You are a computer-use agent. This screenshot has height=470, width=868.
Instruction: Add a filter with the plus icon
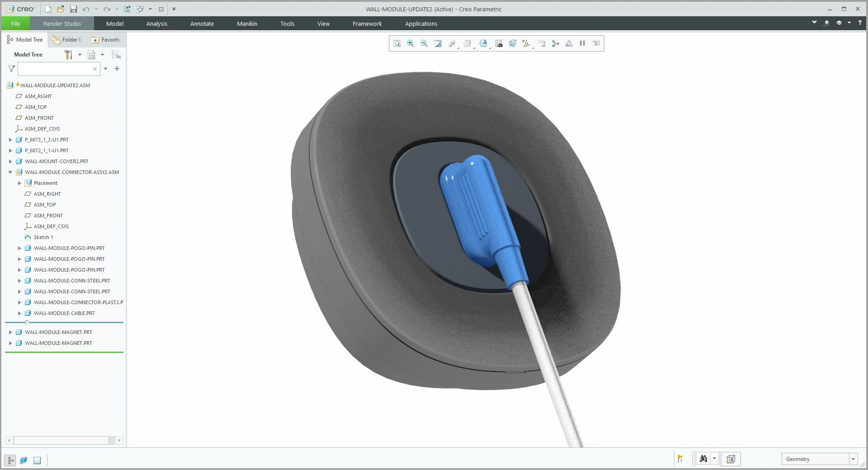[117, 69]
